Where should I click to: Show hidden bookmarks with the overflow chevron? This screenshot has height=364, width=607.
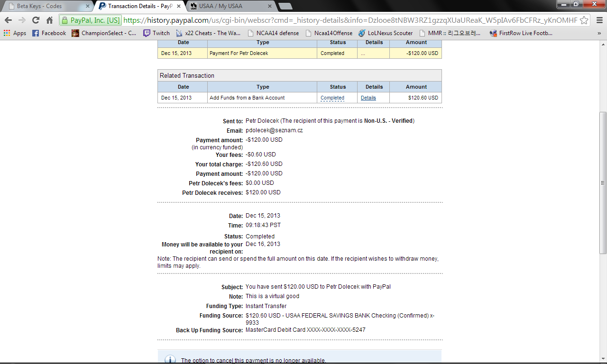tap(599, 33)
